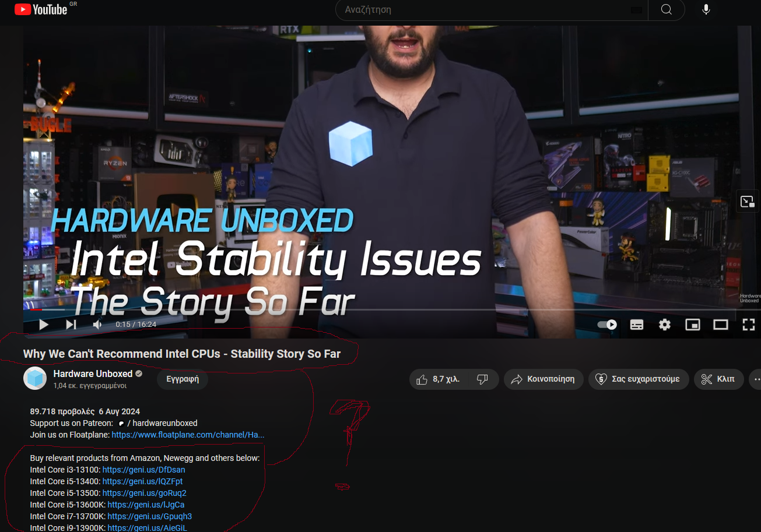Image resolution: width=761 pixels, height=532 pixels.
Task: Click the 1,04 εκ. εγγεγραμμένοι subscriber count
Action: pos(90,386)
